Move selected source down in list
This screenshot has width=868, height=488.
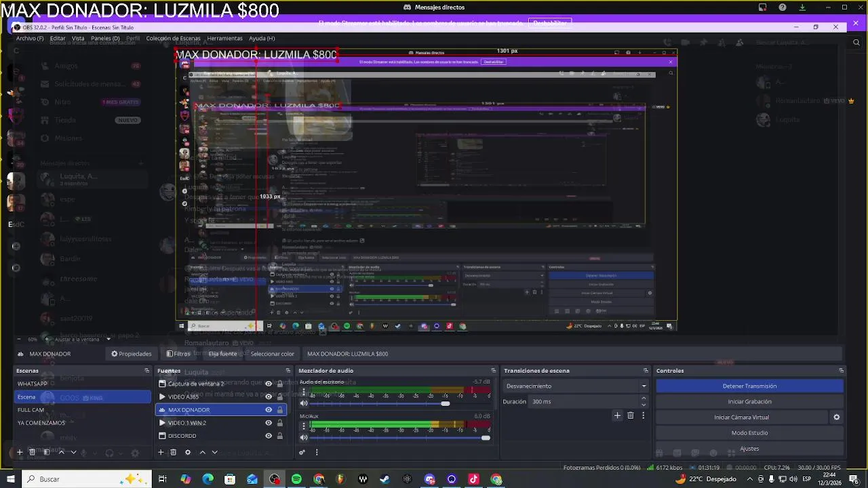pos(215,452)
